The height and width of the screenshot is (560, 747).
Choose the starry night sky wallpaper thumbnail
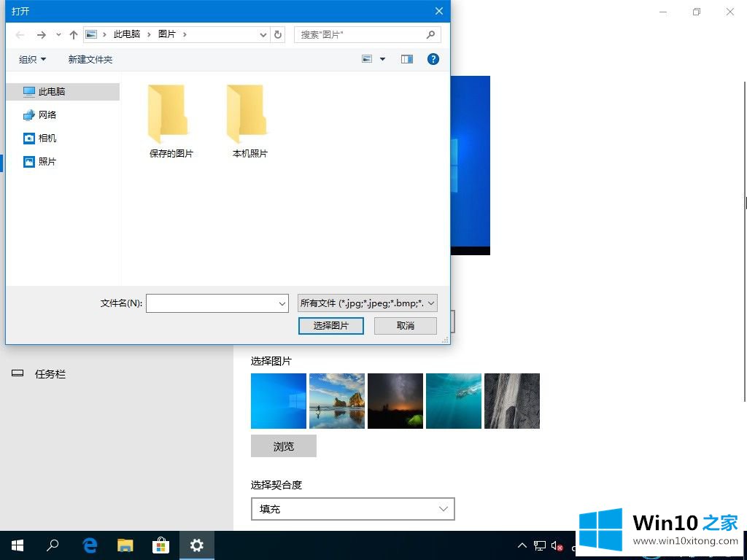tap(395, 401)
